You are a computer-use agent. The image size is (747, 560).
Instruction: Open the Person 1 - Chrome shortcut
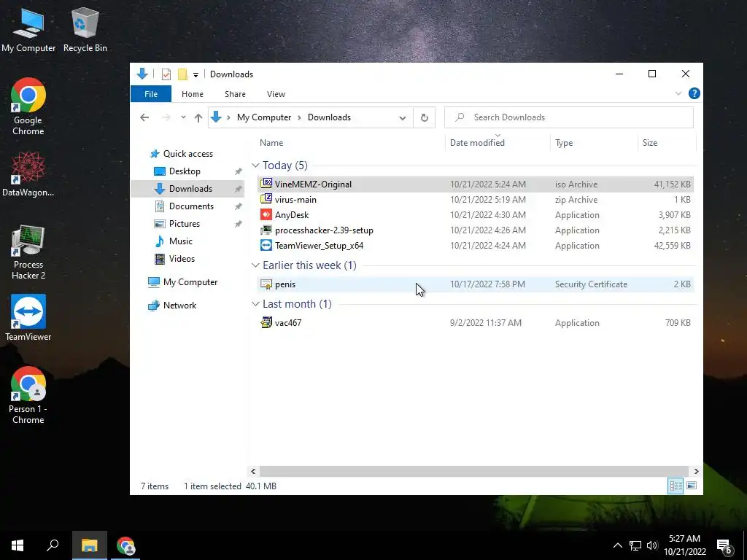pos(28,395)
